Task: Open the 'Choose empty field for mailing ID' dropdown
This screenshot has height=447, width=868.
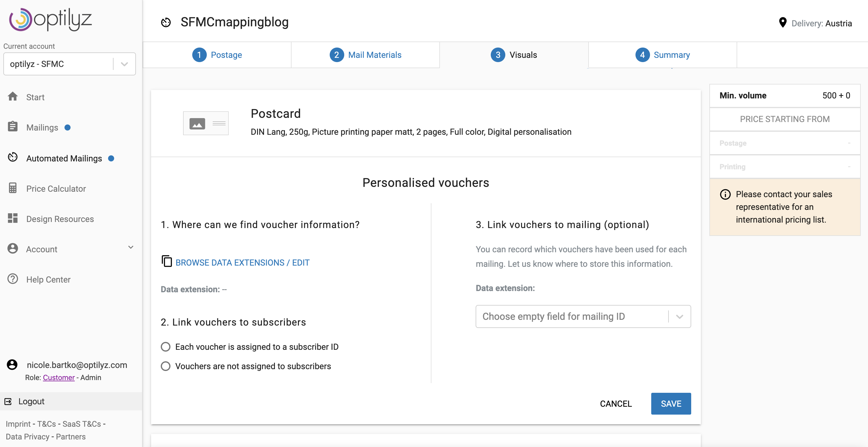Action: (x=583, y=316)
